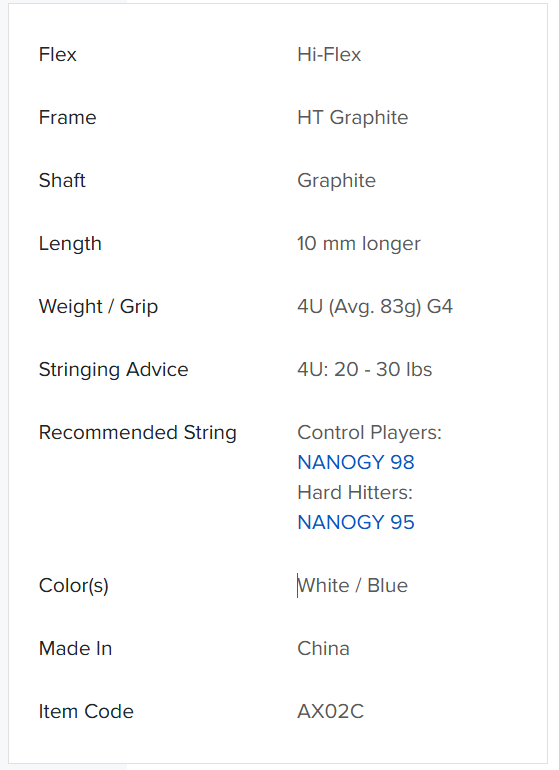Click the White / Blue color value
Image resolution: width=559 pixels, height=770 pixels.
352,585
